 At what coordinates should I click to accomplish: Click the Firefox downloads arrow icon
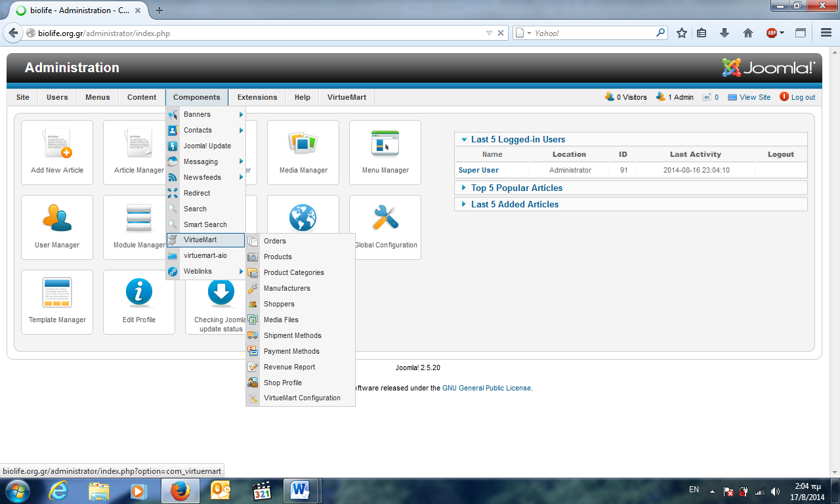724,33
